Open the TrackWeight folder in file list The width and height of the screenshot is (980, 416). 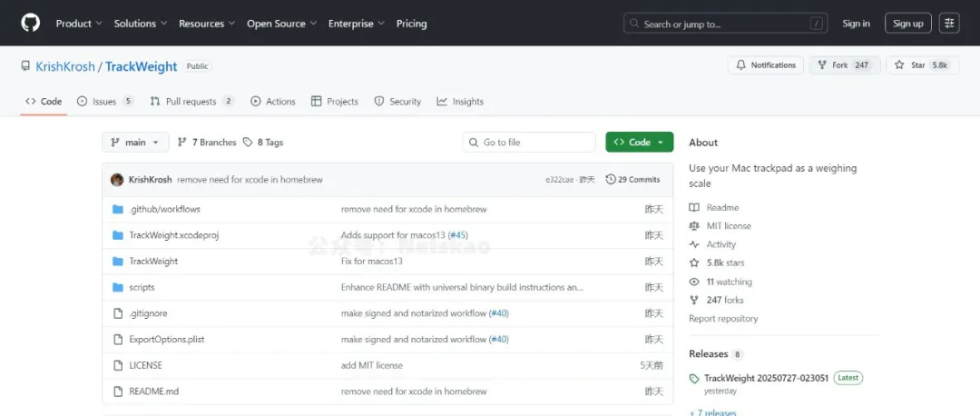153,261
